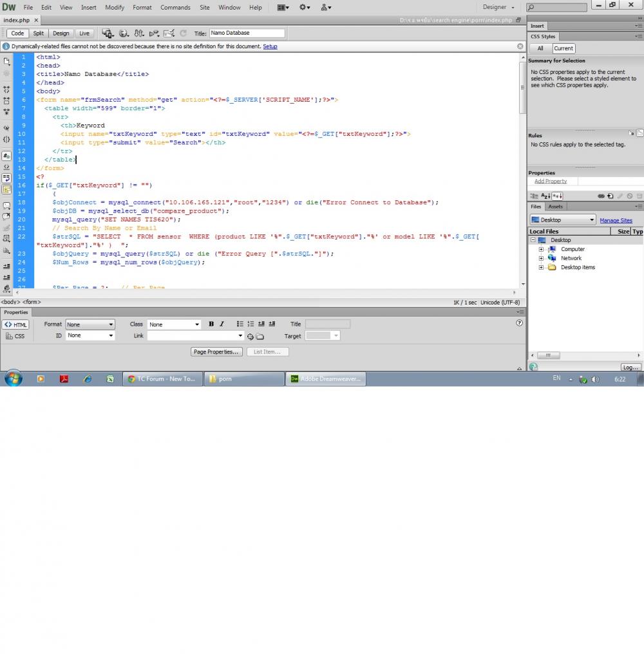Click Attach Style Sheet link icon
The height and width of the screenshot is (654, 644).
pos(601,196)
